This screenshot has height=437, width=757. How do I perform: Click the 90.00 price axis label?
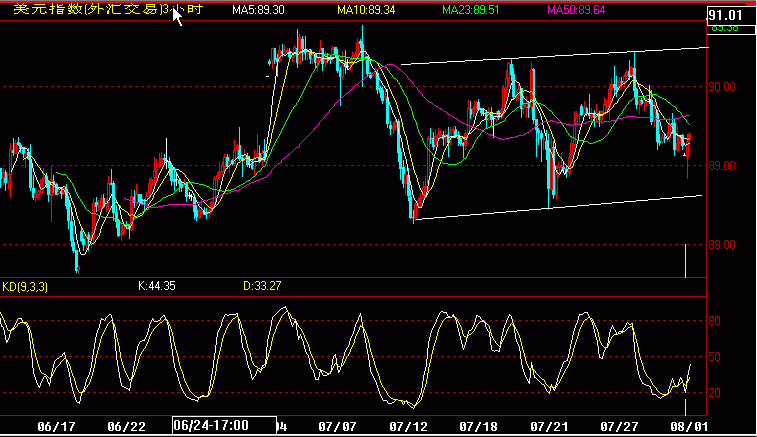coord(722,87)
